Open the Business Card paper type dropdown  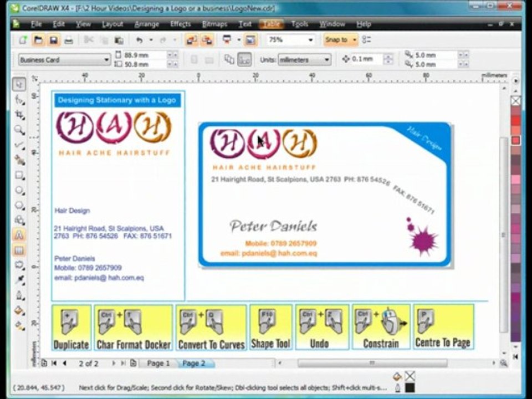(106, 60)
